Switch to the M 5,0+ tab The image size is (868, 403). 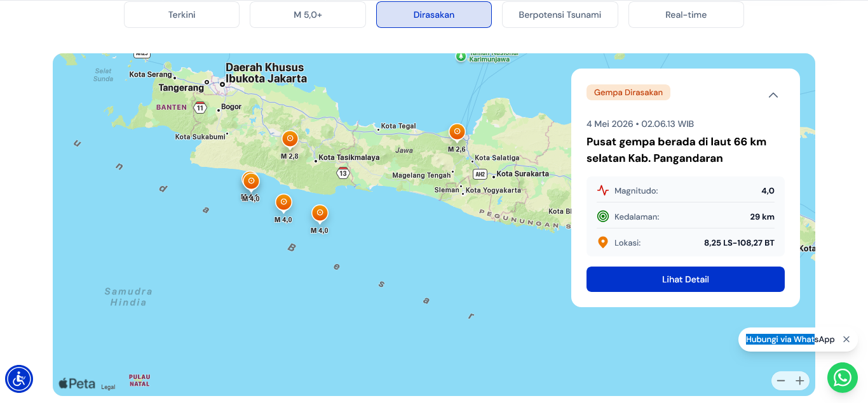coord(308,15)
